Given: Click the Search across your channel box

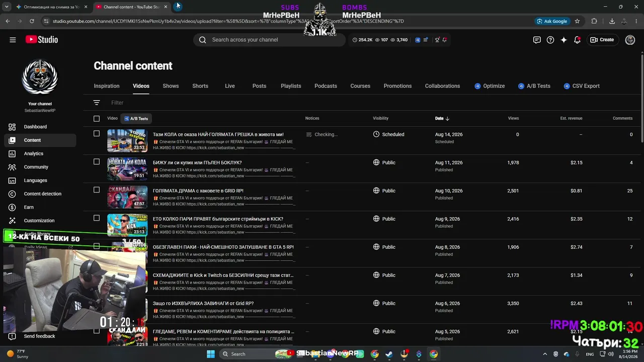Looking at the screenshot, I should [269, 40].
